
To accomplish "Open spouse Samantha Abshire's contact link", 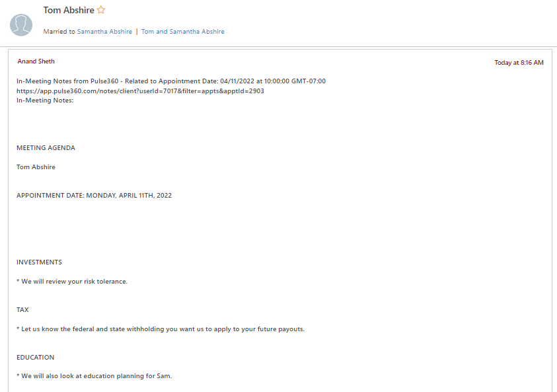I will (104, 31).
